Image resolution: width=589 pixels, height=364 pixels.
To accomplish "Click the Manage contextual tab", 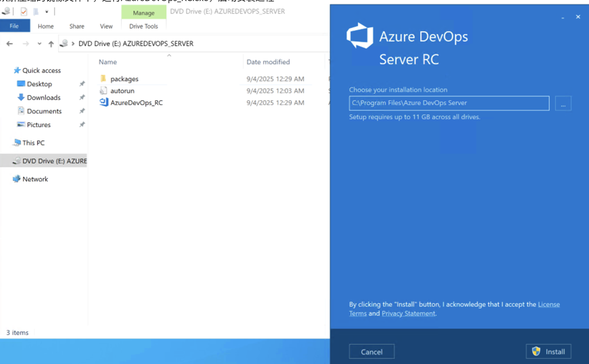I will (143, 13).
